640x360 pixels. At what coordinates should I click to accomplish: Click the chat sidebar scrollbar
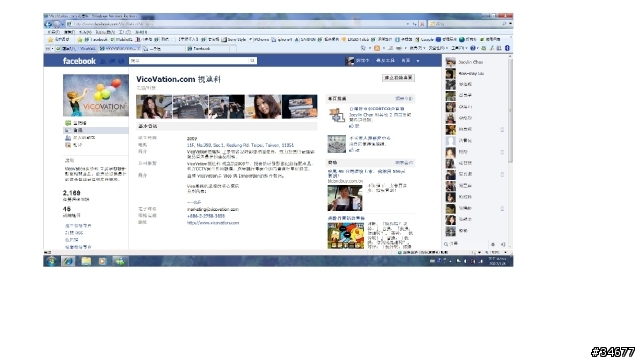(510, 110)
